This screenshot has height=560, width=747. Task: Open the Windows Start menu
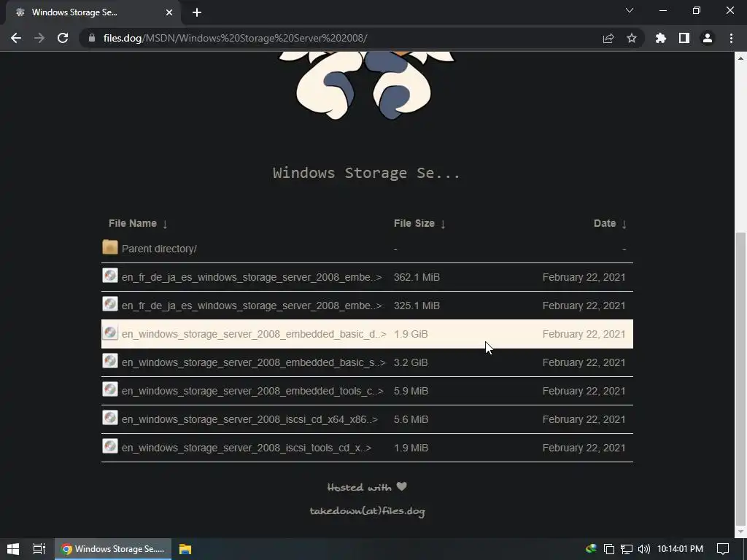pos(13,549)
